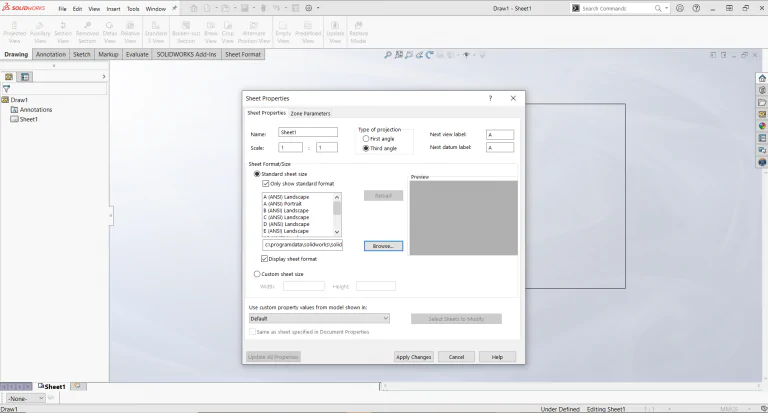Click Apply Changes button
The width and height of the screenshot is (768, 413).
pyautogui.click(x=413, y=357)
